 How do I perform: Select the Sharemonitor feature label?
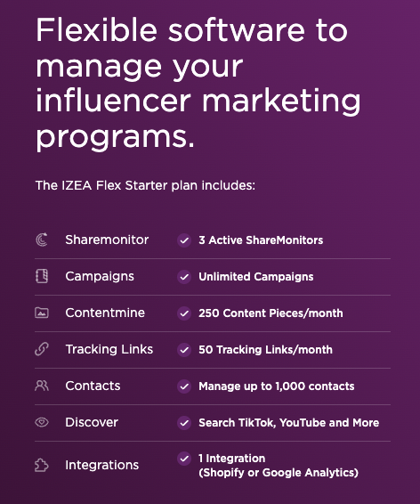(x=107, y=240)
